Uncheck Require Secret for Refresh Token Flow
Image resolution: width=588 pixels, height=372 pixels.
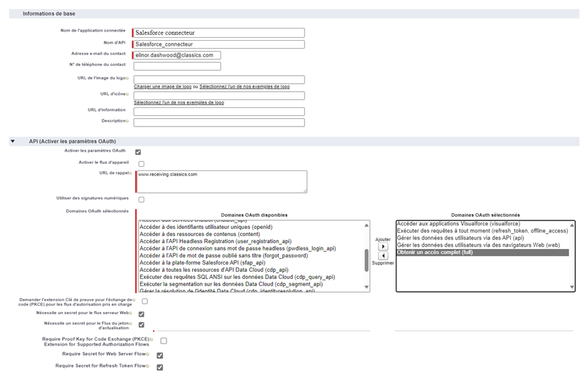[x=160, y=367]
